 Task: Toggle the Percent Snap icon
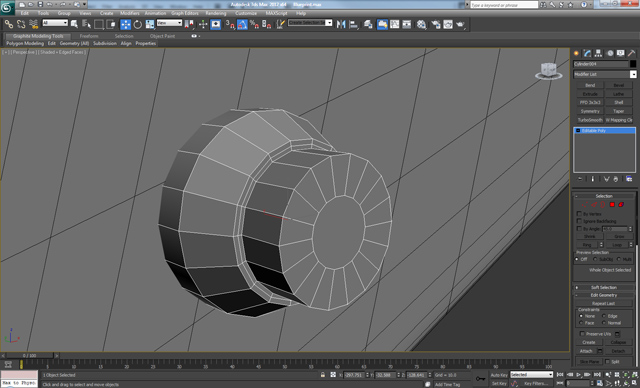click(254, 24)
